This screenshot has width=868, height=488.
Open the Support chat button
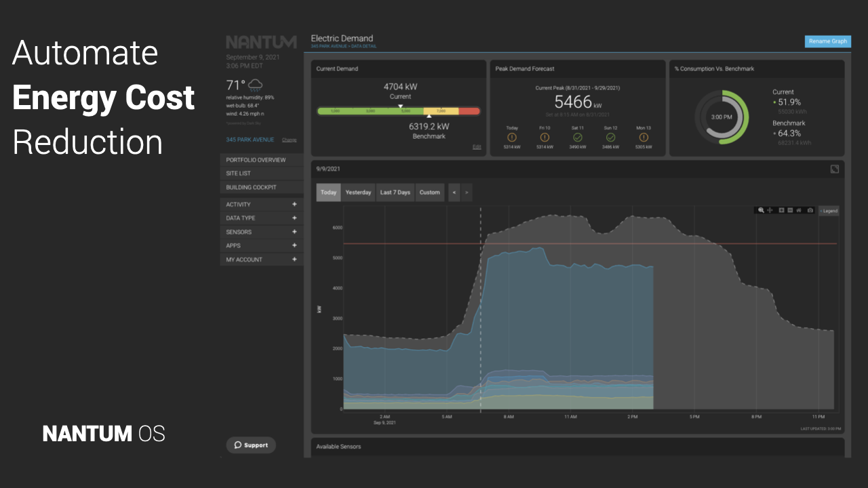click(251, 445)
